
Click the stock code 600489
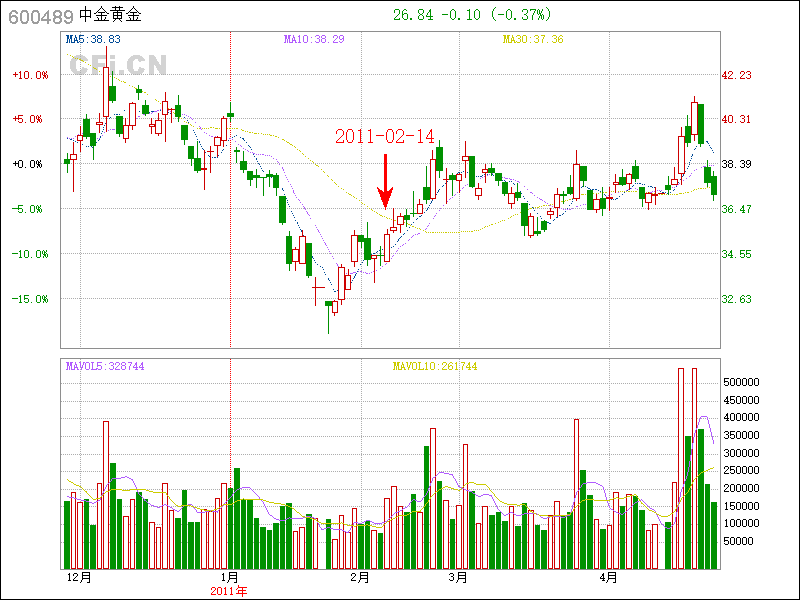pos(40,16)
